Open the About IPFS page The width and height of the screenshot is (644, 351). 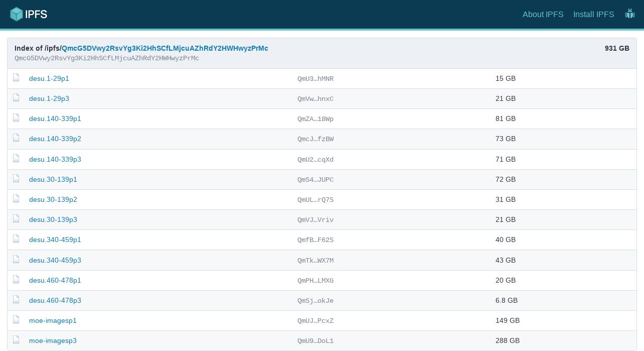coord(543,14)
